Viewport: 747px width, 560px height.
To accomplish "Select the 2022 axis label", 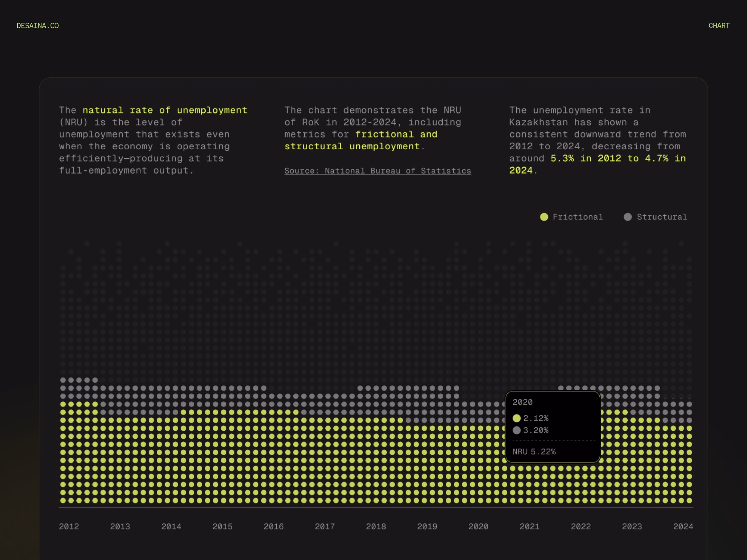I will (x=581, y=526).
